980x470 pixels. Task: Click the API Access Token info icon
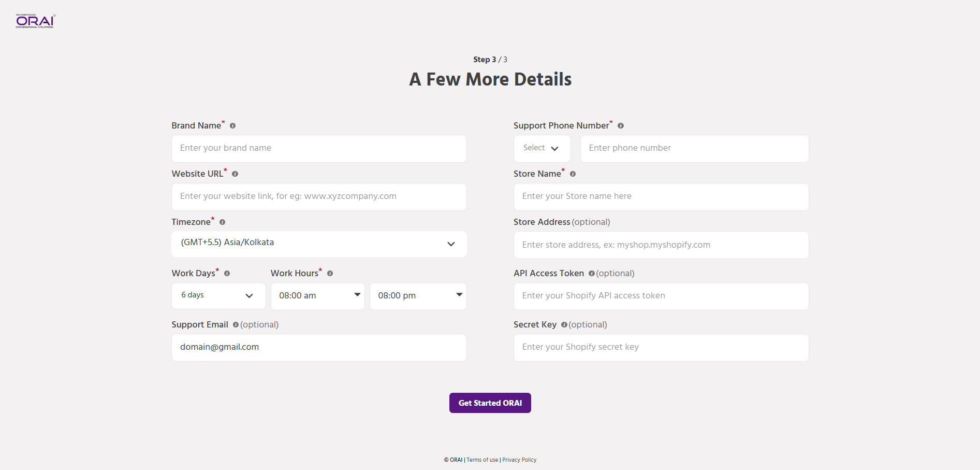(591, 274)
